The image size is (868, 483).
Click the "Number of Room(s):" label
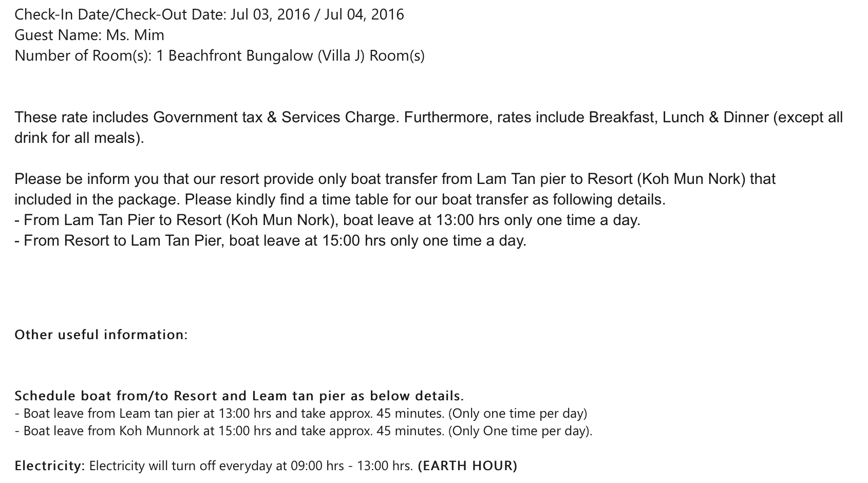[x=83, y=55]
